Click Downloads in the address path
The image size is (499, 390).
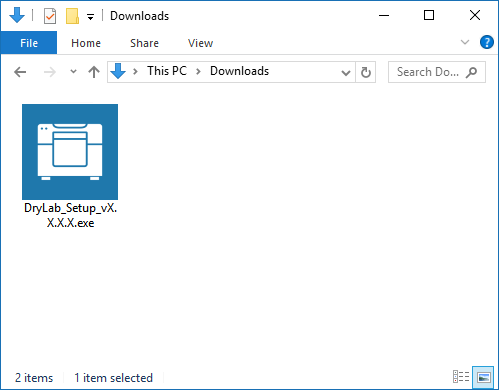pyautogui.click(x=239, y=71)
